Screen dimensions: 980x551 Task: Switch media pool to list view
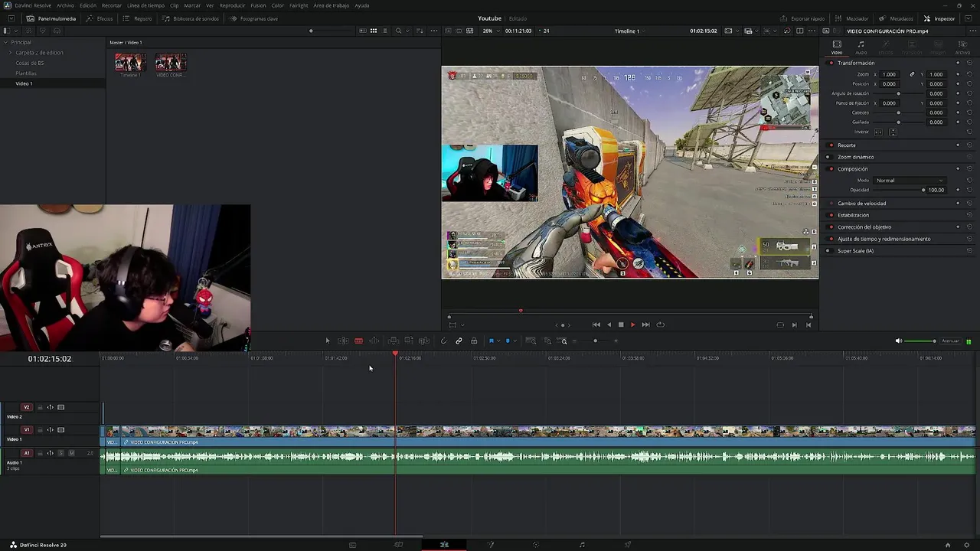(385, 31)
